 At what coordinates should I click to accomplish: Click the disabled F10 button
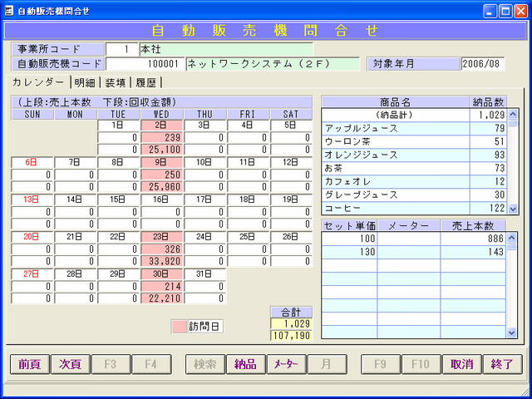(421, 364)
